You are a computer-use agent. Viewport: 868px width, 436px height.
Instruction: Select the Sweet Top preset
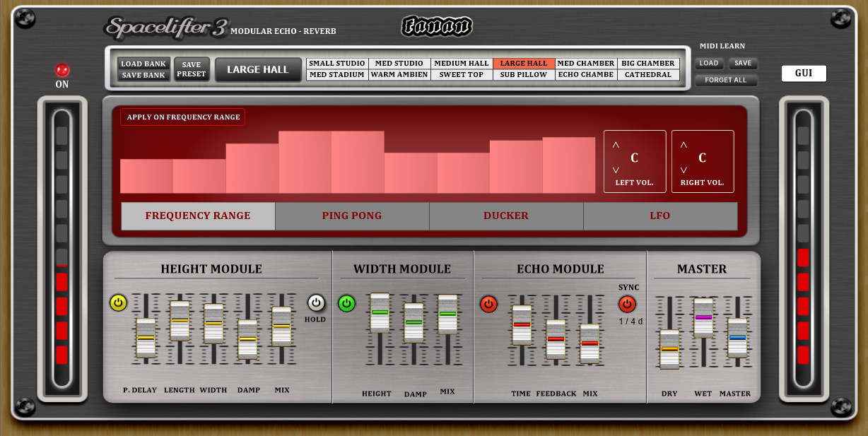click(x=462, y=75)
